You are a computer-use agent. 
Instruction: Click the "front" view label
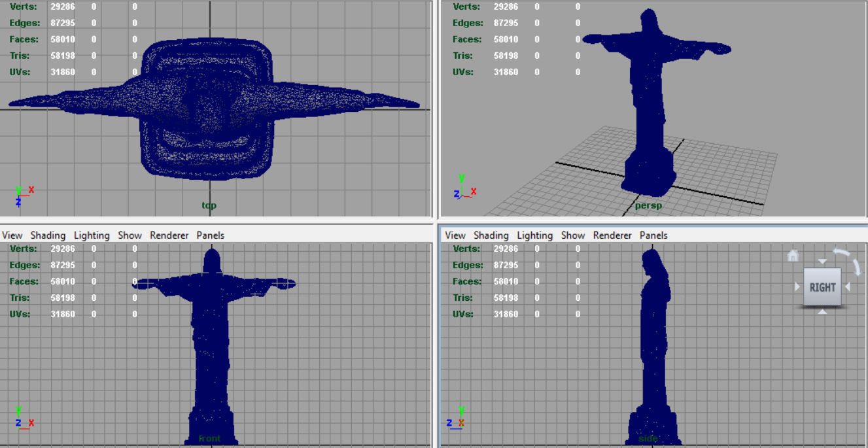pyautogui.click(x=209, y=438)
